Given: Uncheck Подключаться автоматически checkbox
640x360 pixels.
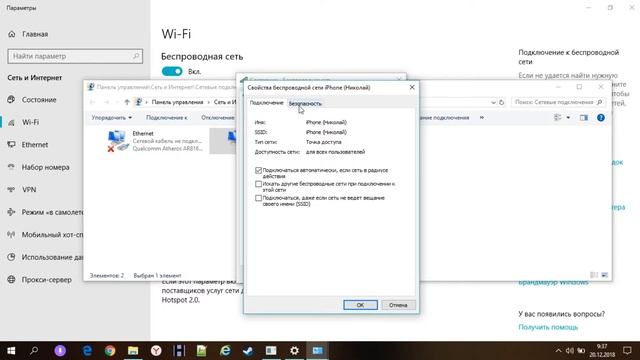Looking at the screenshot, I should pyautogui.click(x=258, y=170).
